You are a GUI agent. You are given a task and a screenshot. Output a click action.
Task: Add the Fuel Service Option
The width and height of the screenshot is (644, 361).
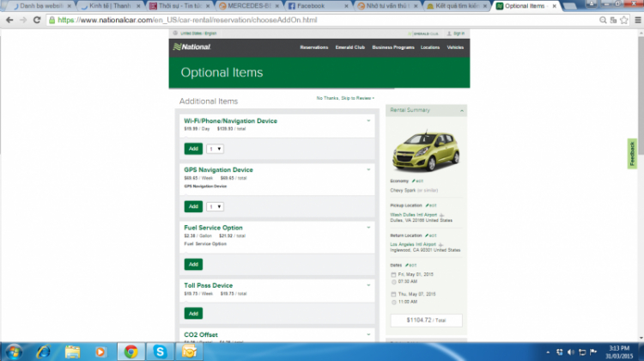pyautogui.click(x=193, y=265)
